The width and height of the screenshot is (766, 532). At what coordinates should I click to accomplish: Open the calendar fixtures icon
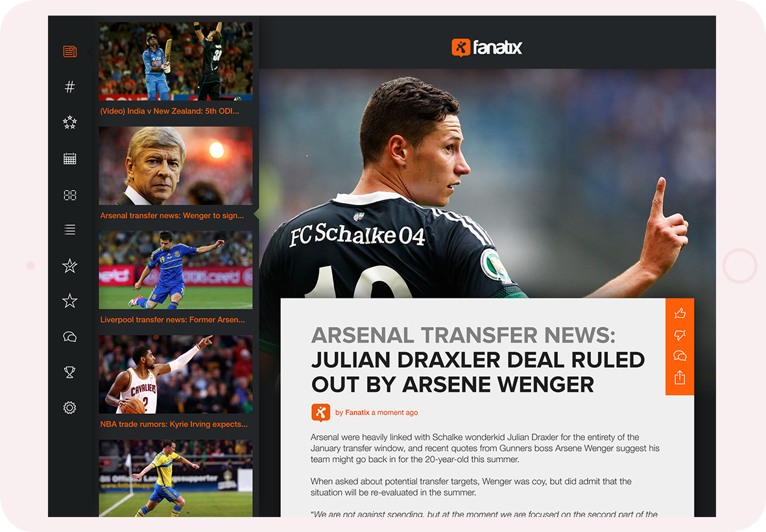[70, 158]
